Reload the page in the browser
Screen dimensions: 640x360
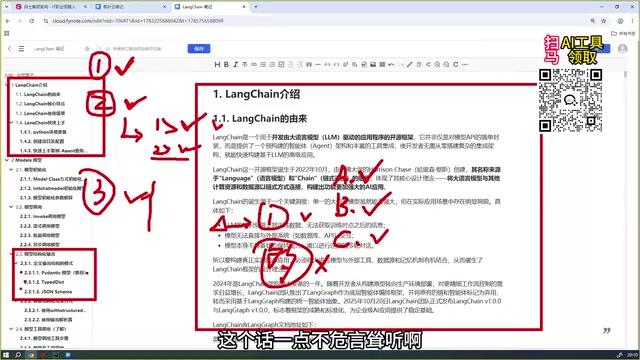tap(31, 21)
